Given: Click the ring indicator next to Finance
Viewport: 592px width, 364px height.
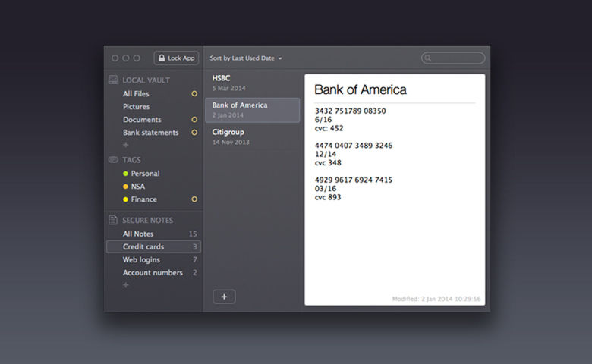Looking at the screenshot, I should (194, 199).
